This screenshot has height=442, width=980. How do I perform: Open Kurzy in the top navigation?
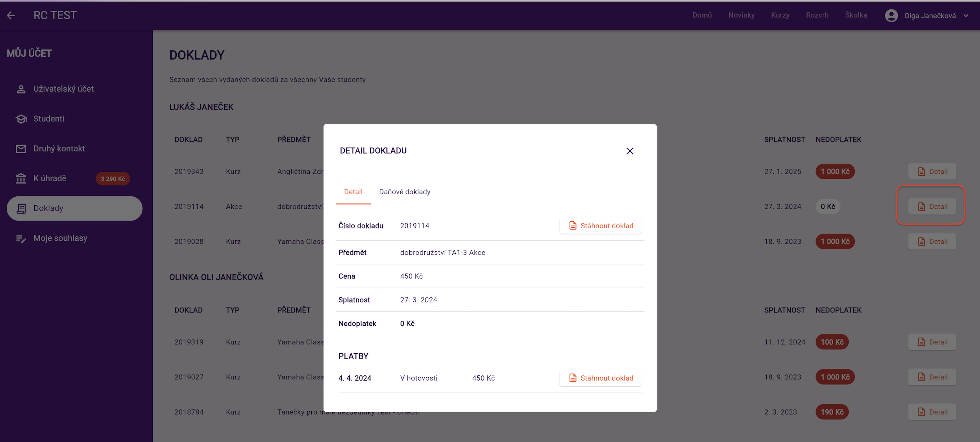[x=780, y=15]
